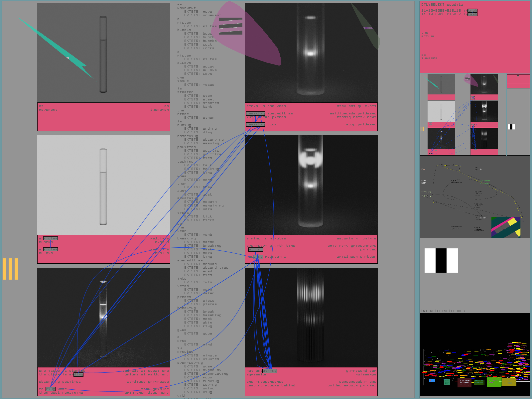Click the green block in bottom timeline

tap(494, 382)
